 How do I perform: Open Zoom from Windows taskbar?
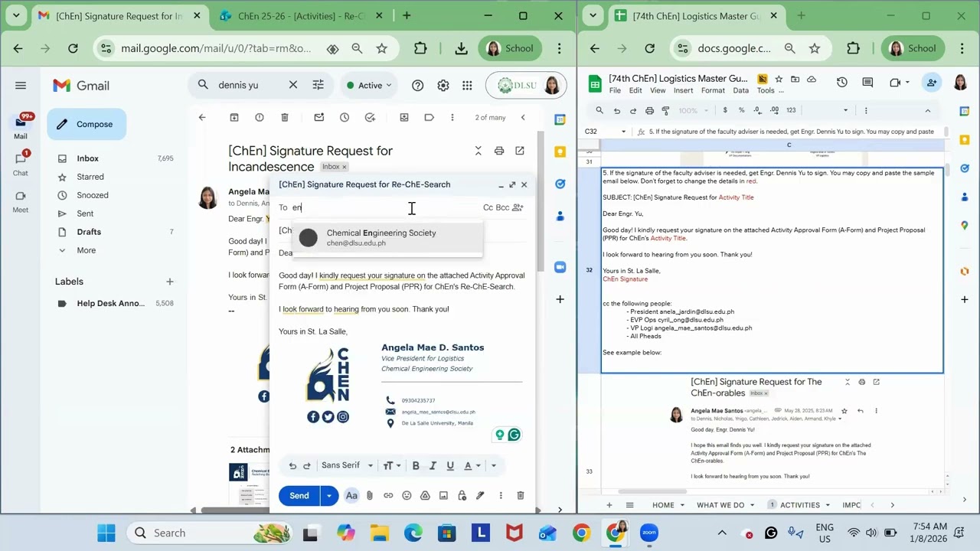(649, 533)
